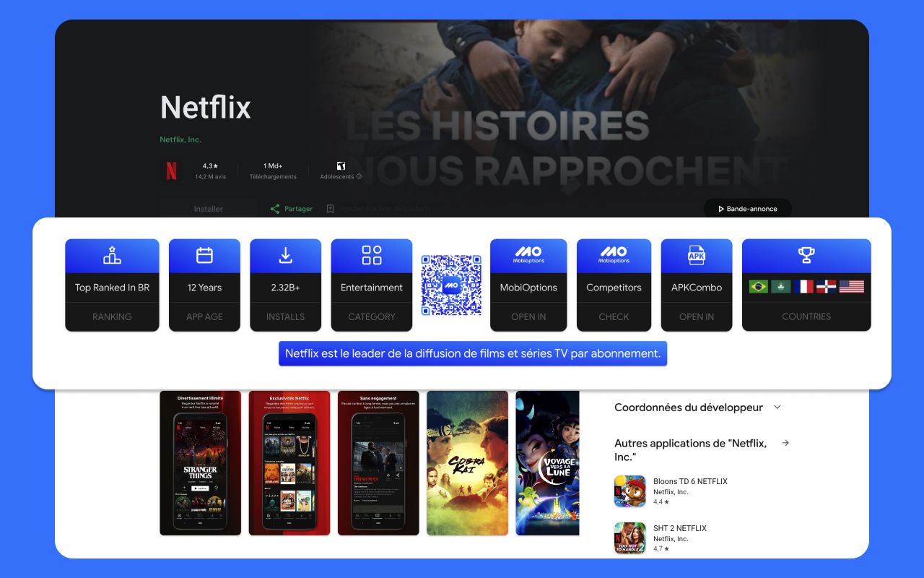Click the Netflix description banner text
Viewport: 924px width, 578px height.
[x=473, y=353]
